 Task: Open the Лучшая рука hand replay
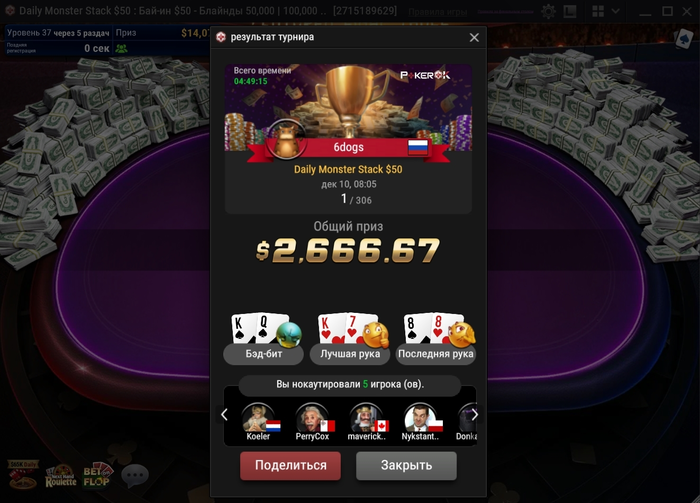[350, 339]
